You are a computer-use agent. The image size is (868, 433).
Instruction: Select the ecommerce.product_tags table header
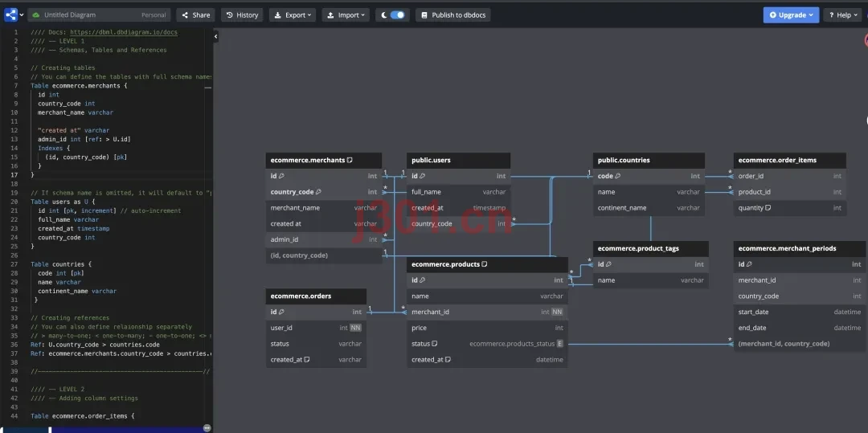point(650,249)
